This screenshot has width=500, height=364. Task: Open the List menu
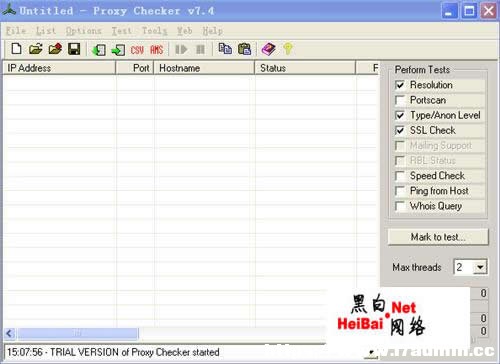pos(46,31)
